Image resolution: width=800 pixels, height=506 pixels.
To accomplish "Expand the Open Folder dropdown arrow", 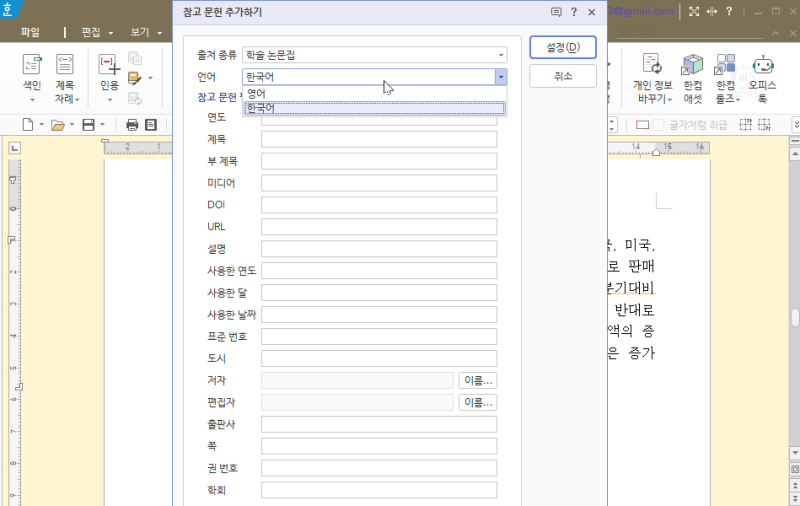I will 72,124.
